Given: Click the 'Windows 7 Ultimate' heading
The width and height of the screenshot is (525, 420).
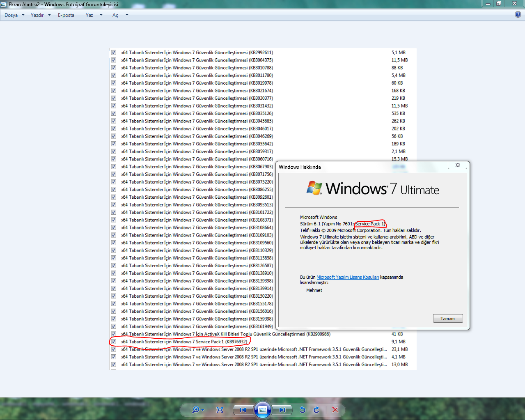Looking at the screenshot, I should coord(382,189).
